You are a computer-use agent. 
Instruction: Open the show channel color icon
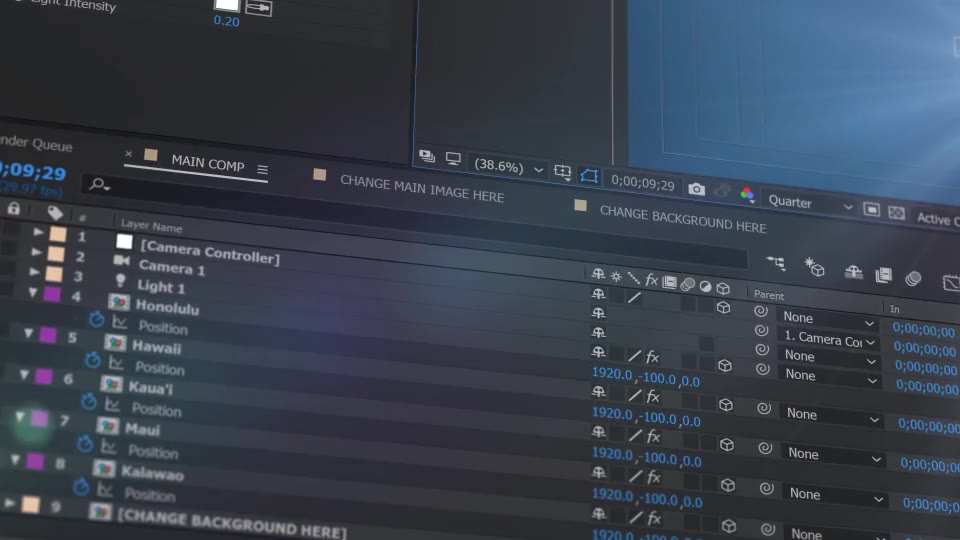[x=747, y=195]
